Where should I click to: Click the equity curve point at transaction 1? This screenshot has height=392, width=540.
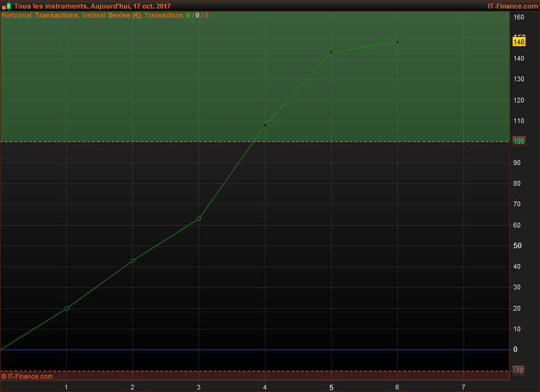(x=66, y=308)
